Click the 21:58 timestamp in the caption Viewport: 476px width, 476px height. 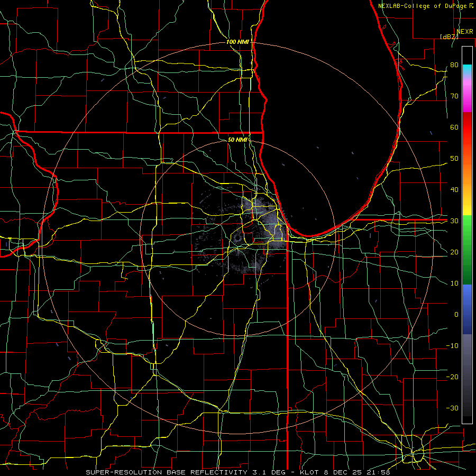pyautogui.click(x=378, y=472)
